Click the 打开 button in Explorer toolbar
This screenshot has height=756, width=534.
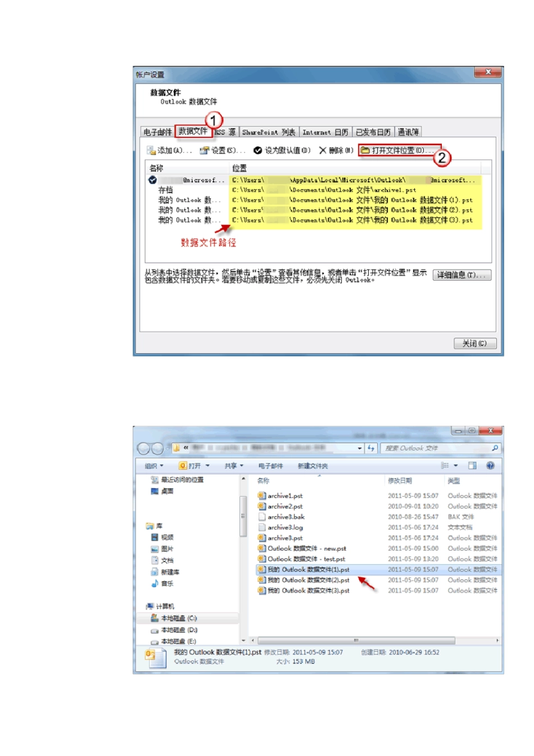(190, 466)
